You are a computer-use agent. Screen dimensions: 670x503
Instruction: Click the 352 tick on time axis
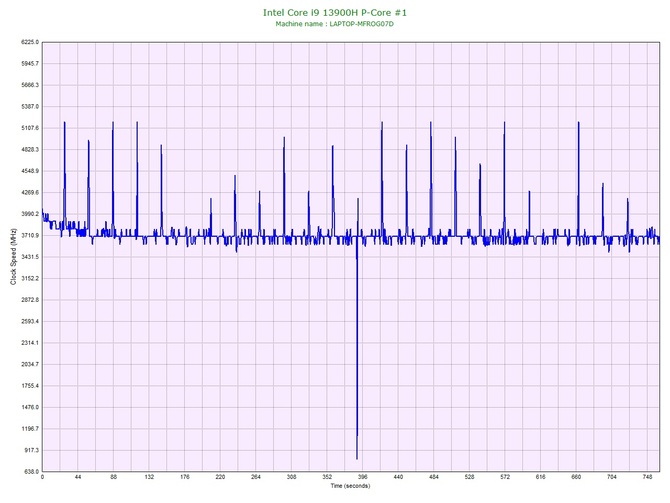point(327,477)
